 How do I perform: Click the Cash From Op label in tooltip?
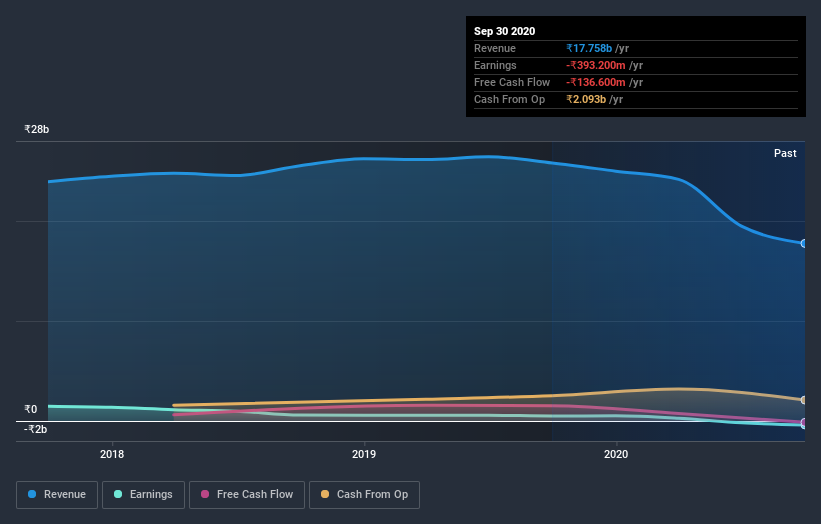(509, 99)
